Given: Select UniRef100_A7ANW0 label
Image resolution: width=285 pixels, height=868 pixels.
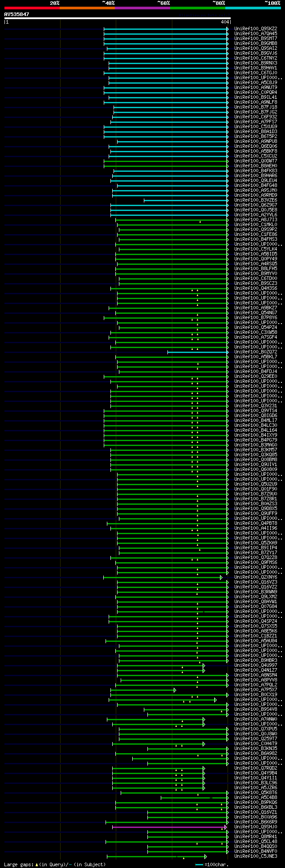Looking at the screenshot, I should click(256, 719).
